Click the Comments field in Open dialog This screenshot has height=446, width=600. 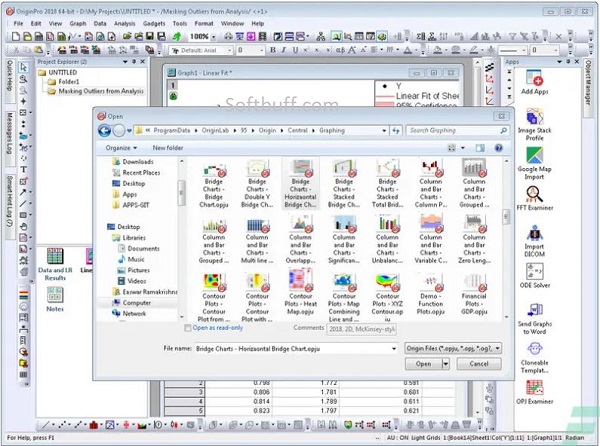point(361,329)
